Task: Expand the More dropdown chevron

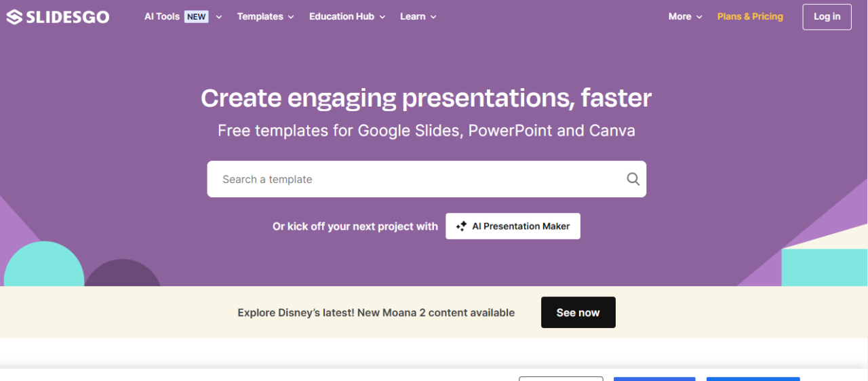Action: point(699,17)
